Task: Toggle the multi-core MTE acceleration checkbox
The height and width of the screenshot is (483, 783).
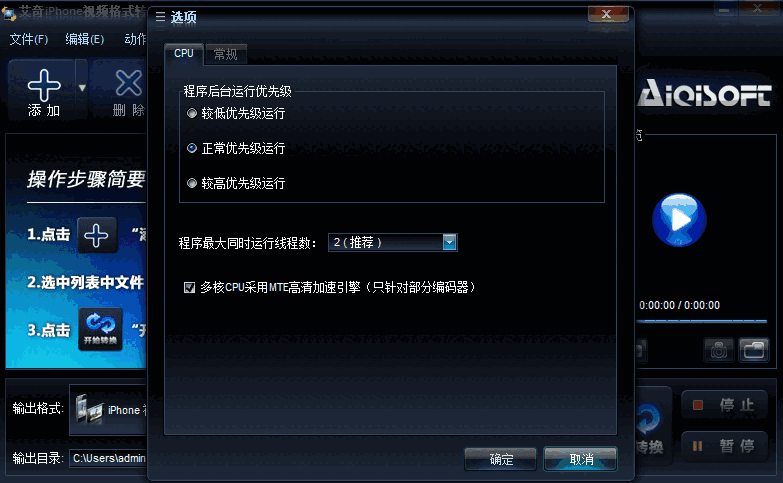Action: tap(189, 287)
